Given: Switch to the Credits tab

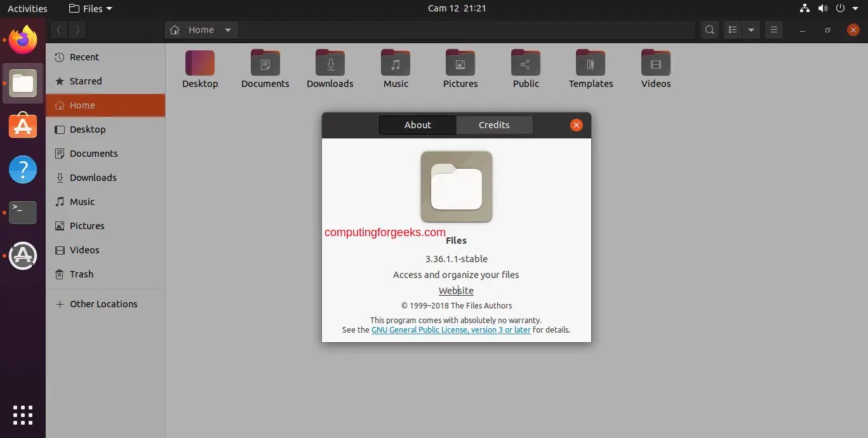Looking at the screenshot, I should [494, 125].
